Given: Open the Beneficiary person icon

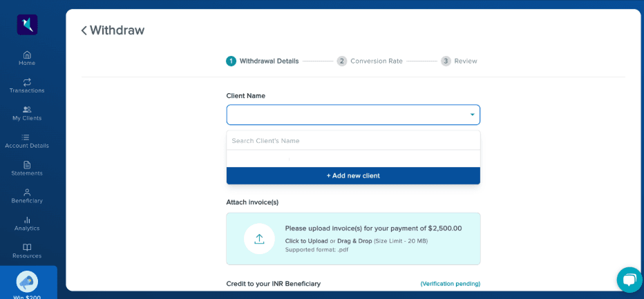Looking at the screenshot, I should [27, 193].
